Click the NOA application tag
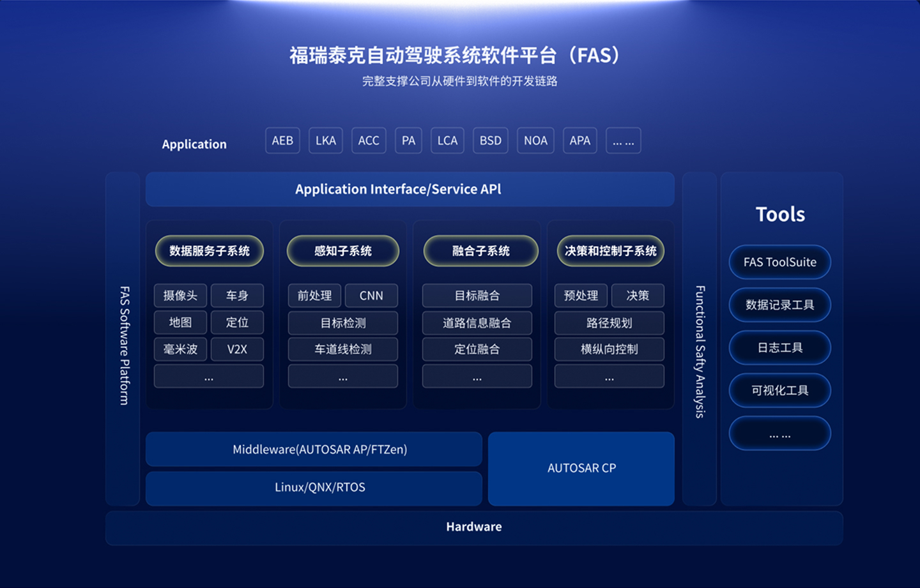920x588 pixels. (535, 140)
